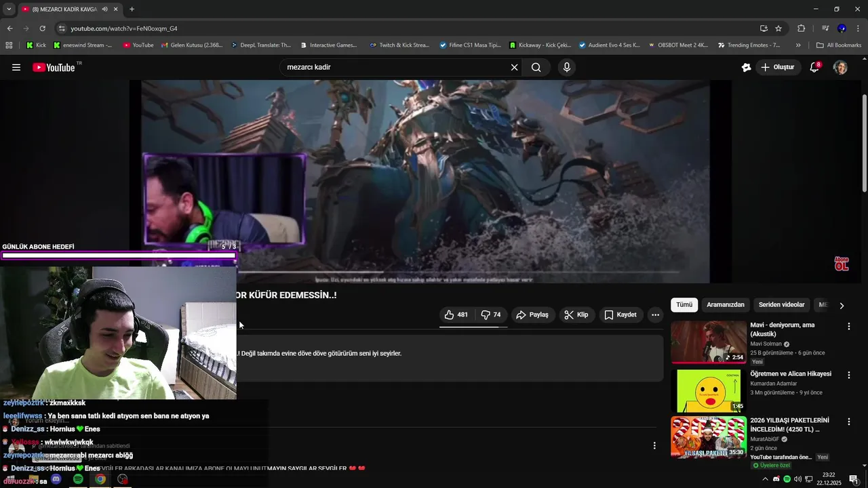Click the Mavi Solman channel name
Viewport: 868px width, 488px height.
click(x=766, y=344)
